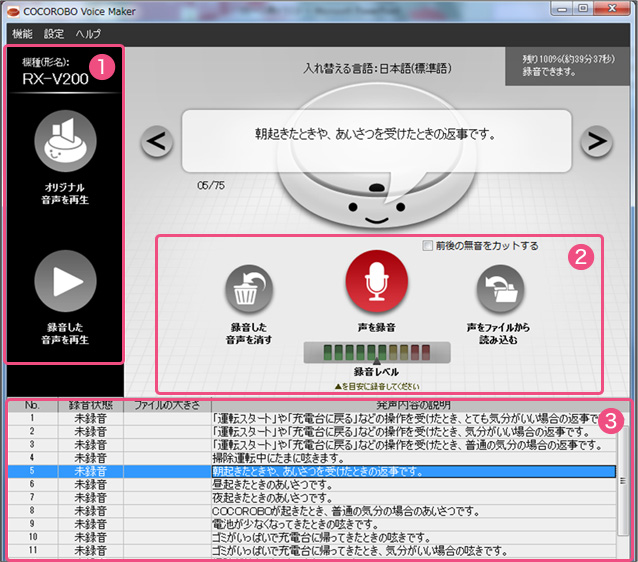638x562 pixels.
Task: Click the 録音状態 column header
Action: [91, 404]
